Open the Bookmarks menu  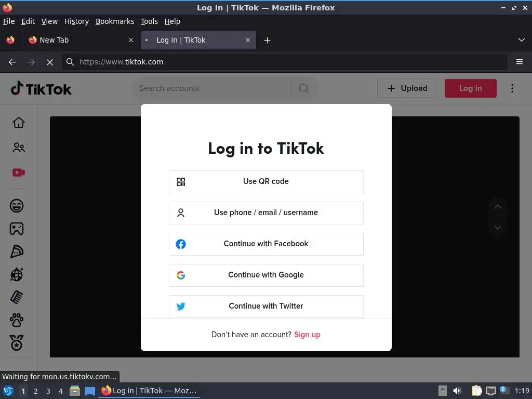tap(115, 21)
